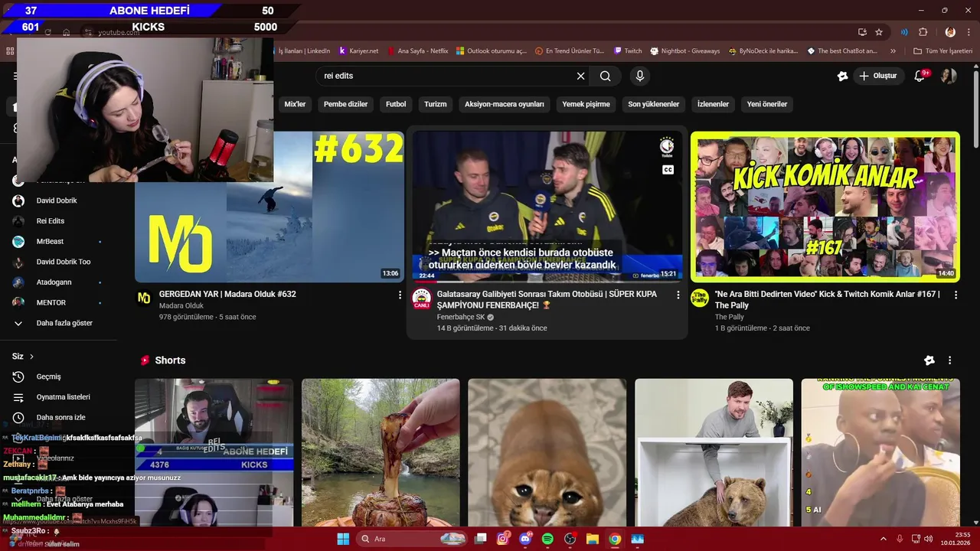980x551 pixels.
Task: Select the Aksiyon-macera oyunları chip
Action: point(505,104)
